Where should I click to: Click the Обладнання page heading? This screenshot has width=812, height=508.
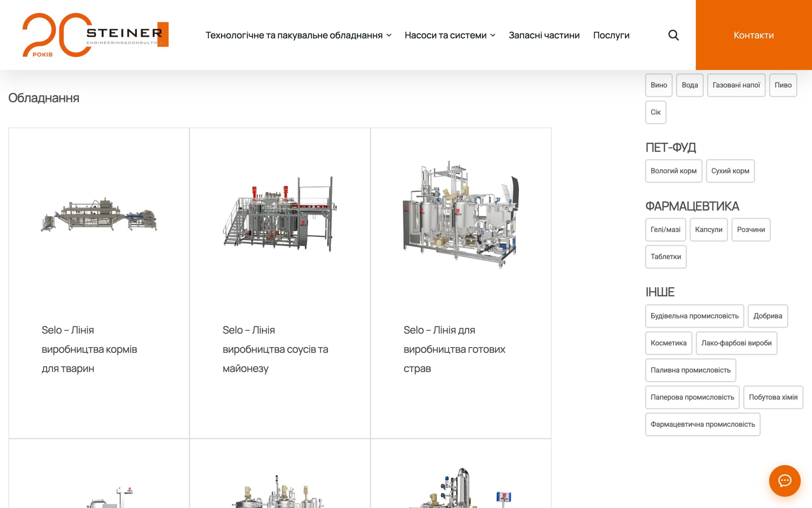(x=44, y=98)
